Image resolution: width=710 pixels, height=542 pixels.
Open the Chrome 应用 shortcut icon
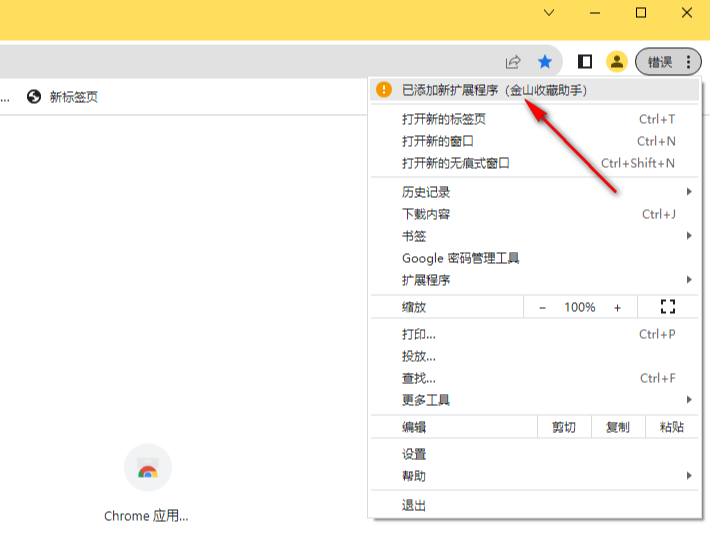pyautogui.click(x=148, y=468)
